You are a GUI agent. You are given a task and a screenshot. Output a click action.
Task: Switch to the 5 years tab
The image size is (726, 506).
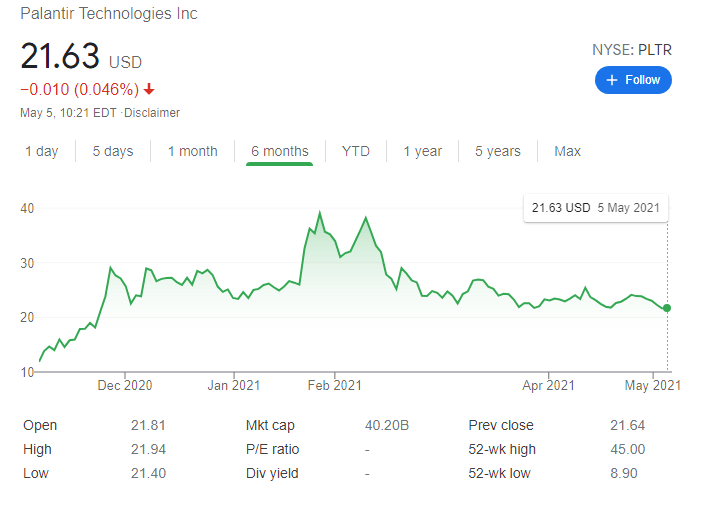(498, 151)
